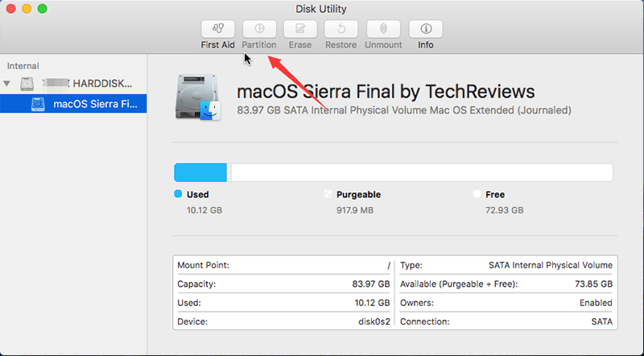Click the Purgeable legend label
The width and height of the screenshot is (644, 356).
tap(358, 194)
